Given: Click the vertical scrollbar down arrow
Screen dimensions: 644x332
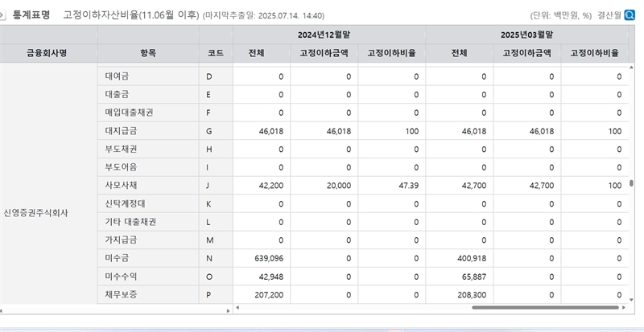Looking at the screenshot, I should click(x=631, y=299).
